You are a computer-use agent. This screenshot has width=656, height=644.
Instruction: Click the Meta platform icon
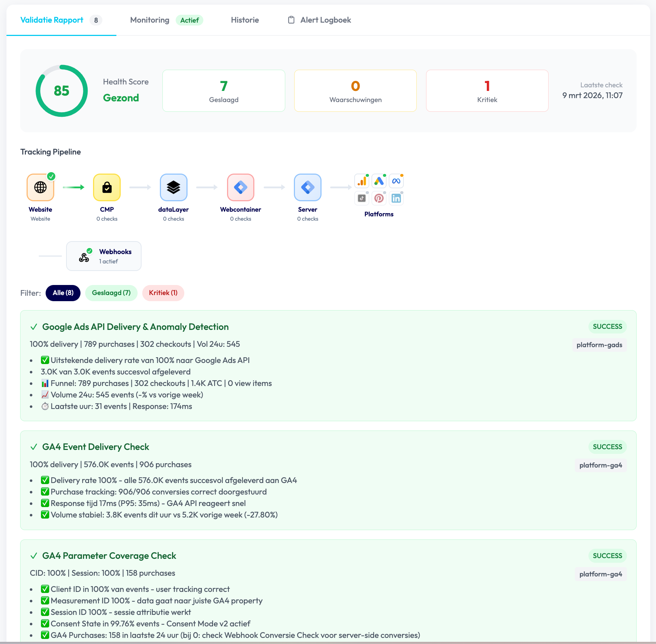click(396, 181)
